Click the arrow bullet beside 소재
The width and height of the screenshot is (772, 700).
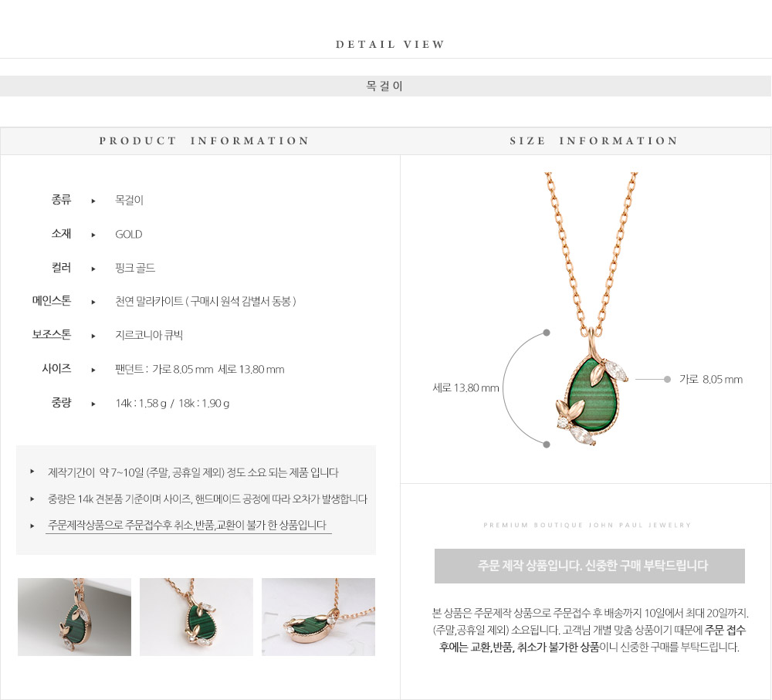pos(93,235)
